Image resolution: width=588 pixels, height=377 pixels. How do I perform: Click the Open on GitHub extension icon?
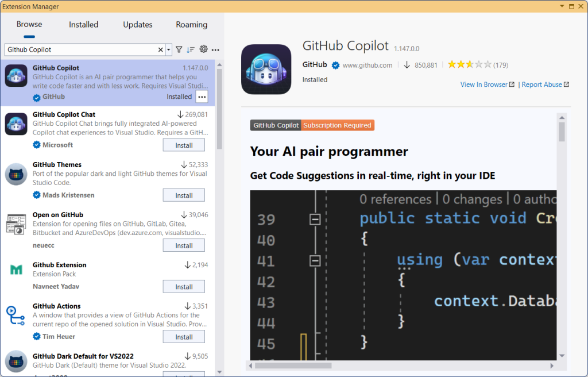[16, 224]
